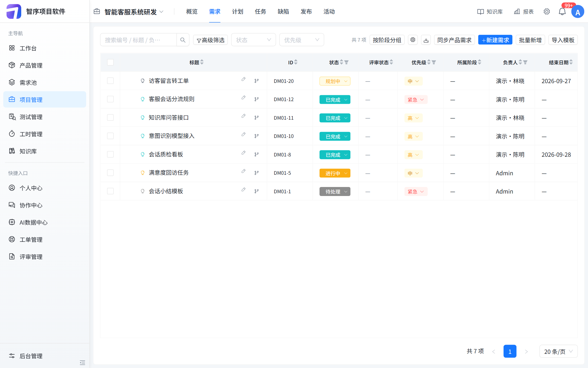Open the 状态 filter dropdown

coord(253,40)
